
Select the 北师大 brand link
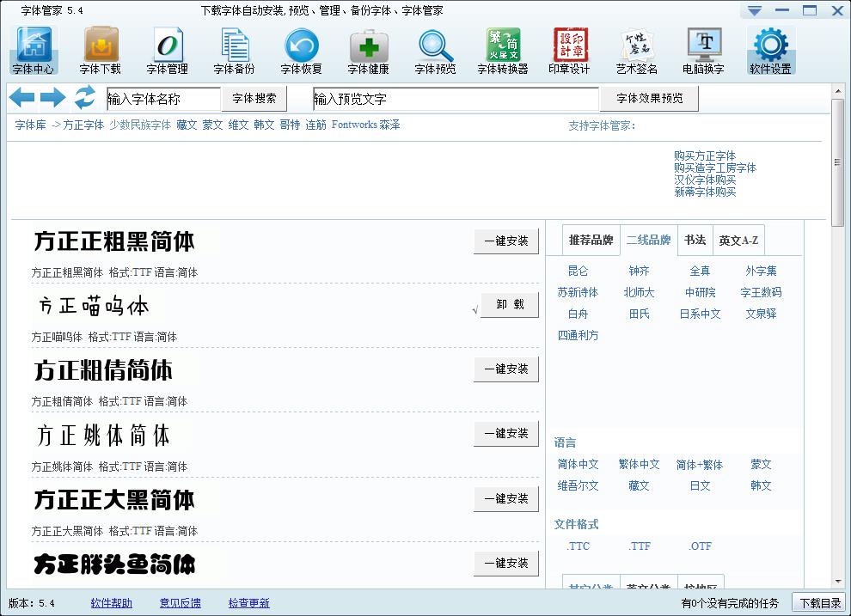pyautogui.click(x=639, y=292)
